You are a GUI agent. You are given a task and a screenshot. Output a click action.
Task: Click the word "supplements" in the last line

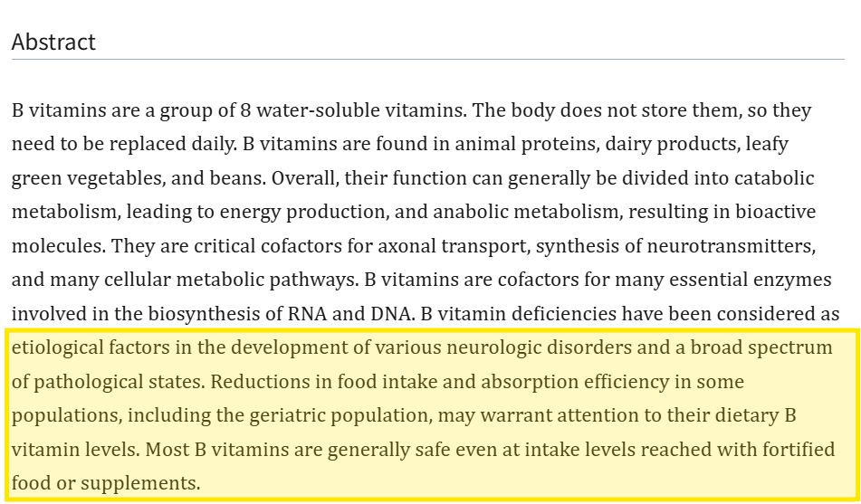tap(151, 483)
